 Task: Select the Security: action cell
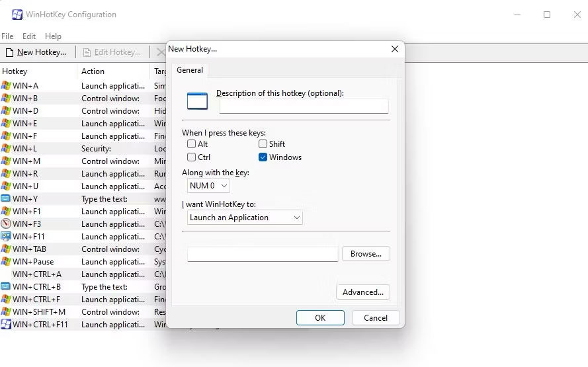pyautogui.click(x=96, y=148)
